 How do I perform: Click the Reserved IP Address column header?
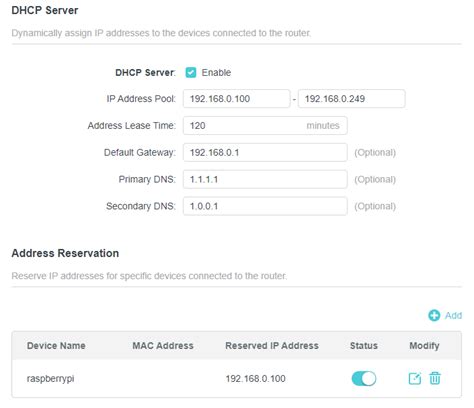[x=272, y=346]
